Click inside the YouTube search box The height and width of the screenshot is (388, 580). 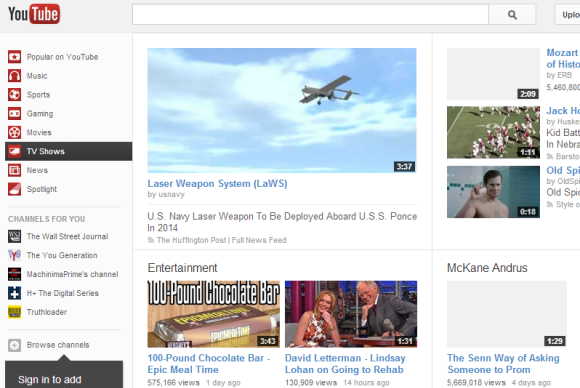tap(310, 15)
